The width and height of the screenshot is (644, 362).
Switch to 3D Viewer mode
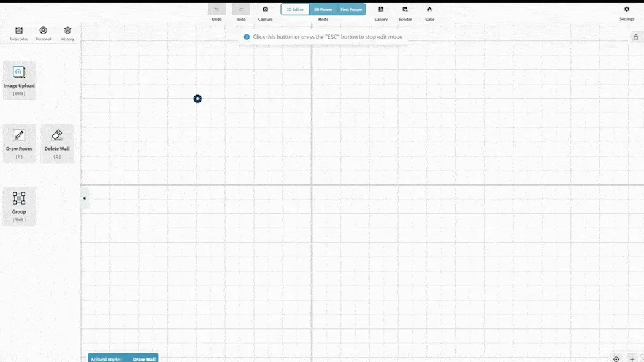pyautogui.click(x=323, y=9)
